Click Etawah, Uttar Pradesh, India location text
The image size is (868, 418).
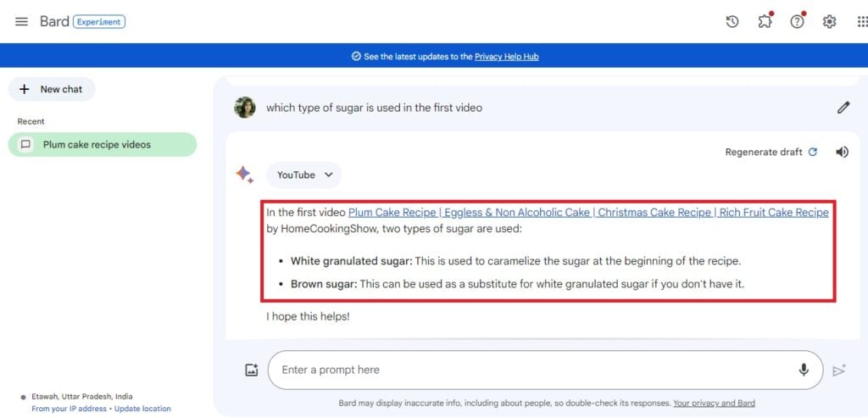(82, 397)
